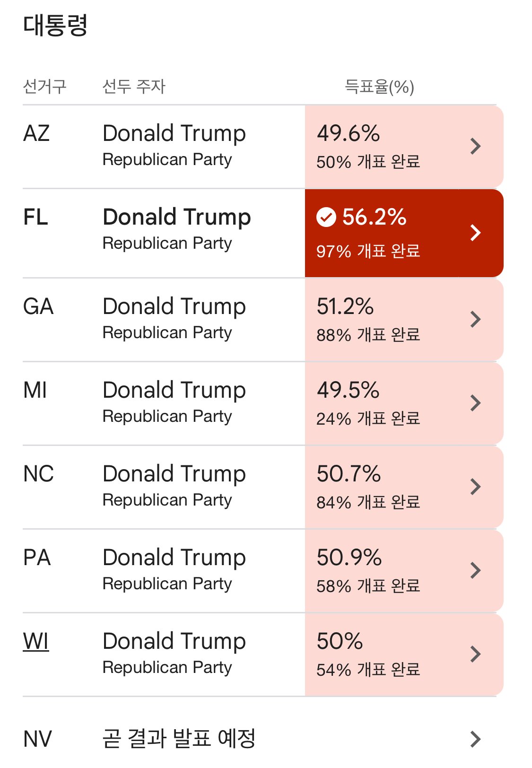Click the Florida winner checkmark icon

tap(326, 218)
